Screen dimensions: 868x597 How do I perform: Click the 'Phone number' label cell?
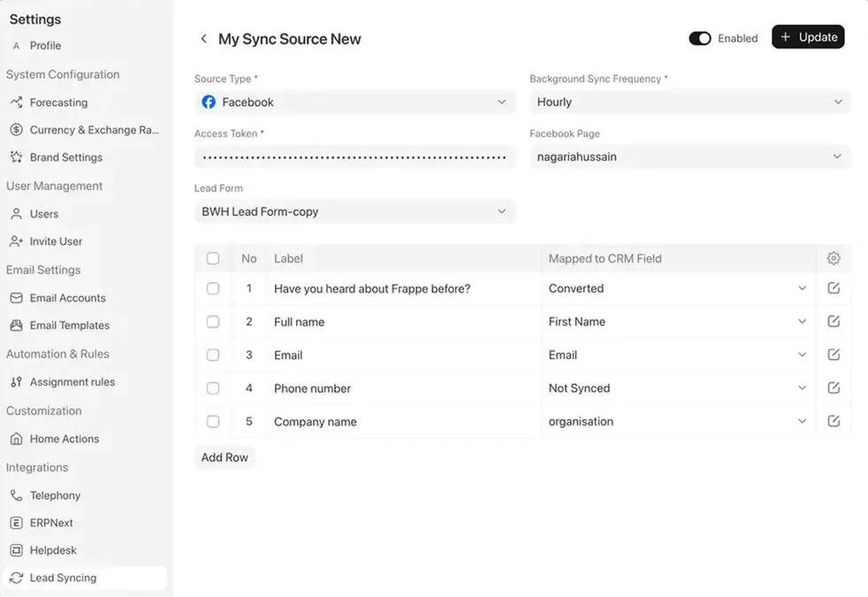pos(312,388)
